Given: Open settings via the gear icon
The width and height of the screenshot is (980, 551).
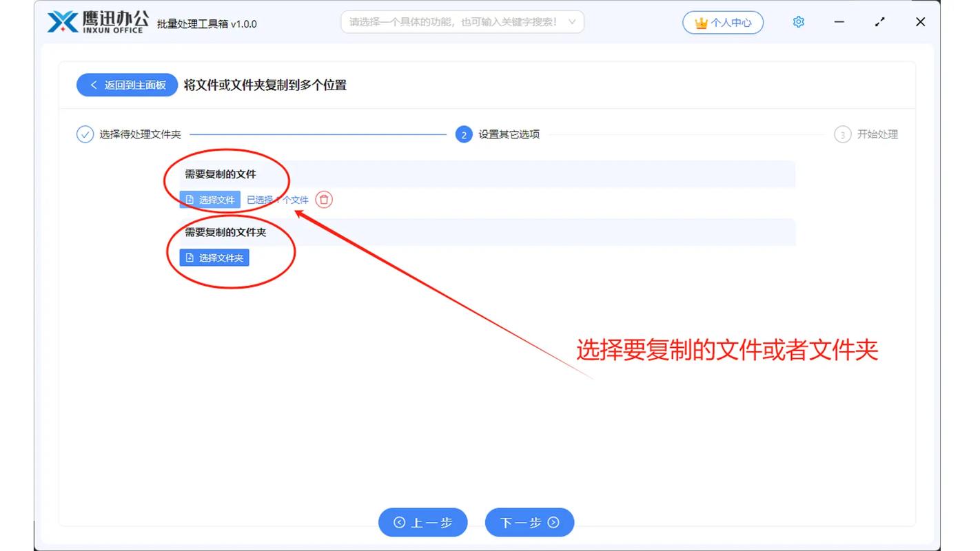Looking at the screenshot, I should (x=797, y=21).
